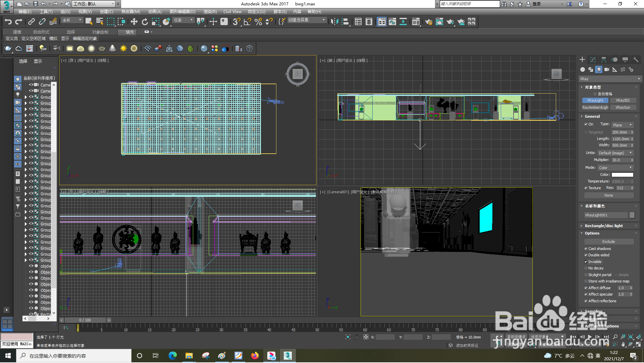Open the Render Setup teapot icon
644x363 pixels.
tap(428, 22)
